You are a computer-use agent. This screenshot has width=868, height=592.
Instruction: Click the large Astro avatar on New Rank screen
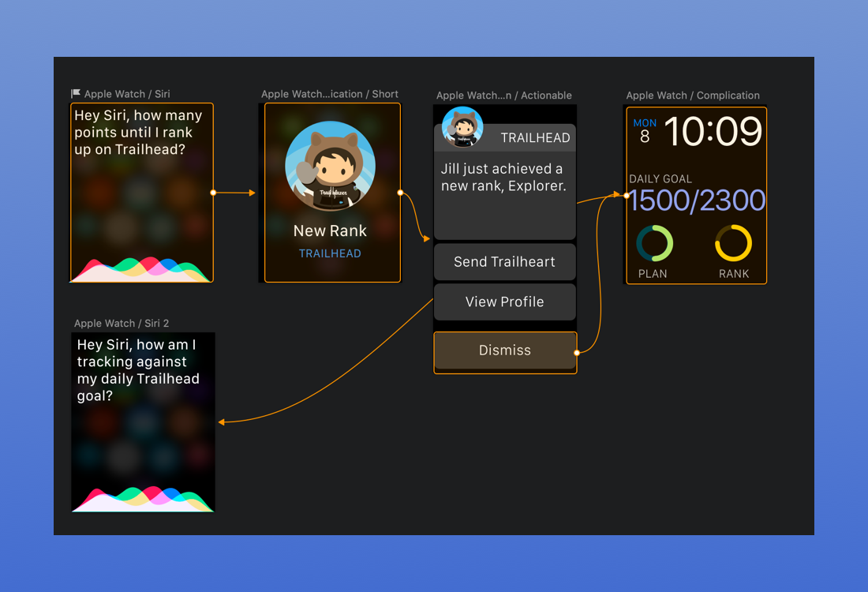pos(331,166)
